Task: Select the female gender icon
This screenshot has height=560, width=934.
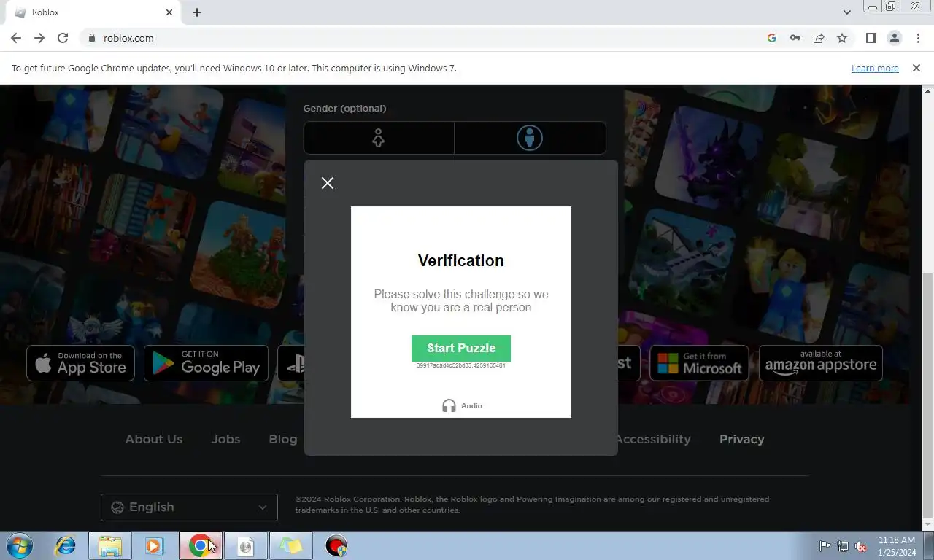Action: [379, 138]
